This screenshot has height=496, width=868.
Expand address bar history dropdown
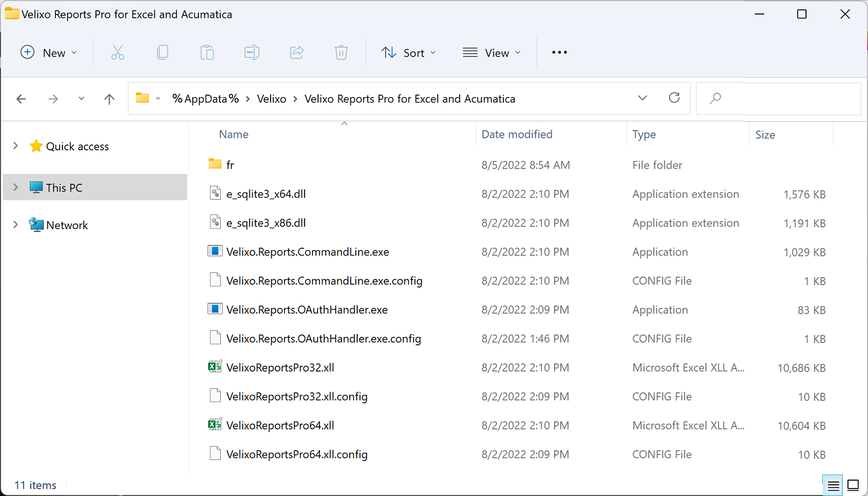coord(643,98)
